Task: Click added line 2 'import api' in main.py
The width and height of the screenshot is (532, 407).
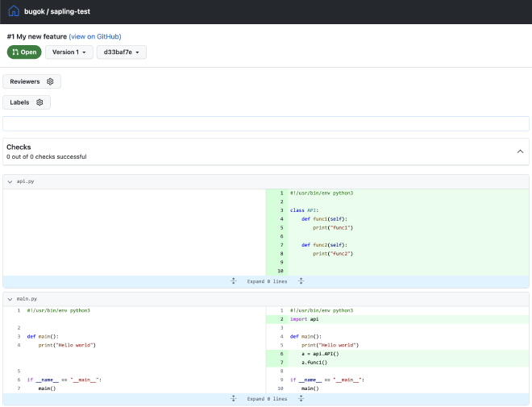Action: pyautogui.click(x=305, y=319)
